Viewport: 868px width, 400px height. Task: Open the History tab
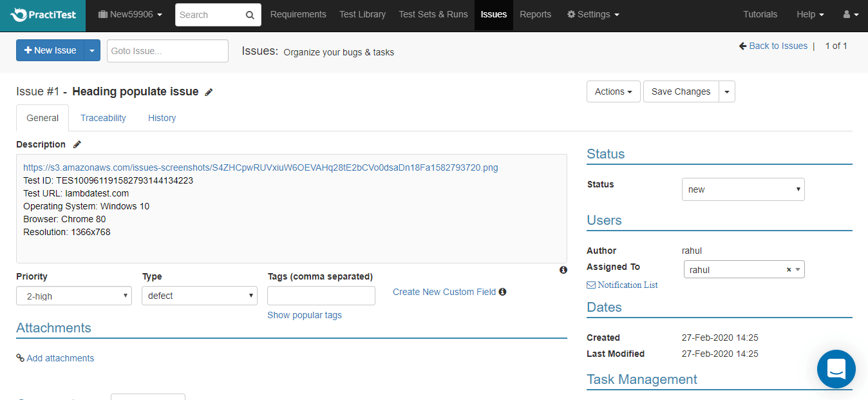point(162,118)
